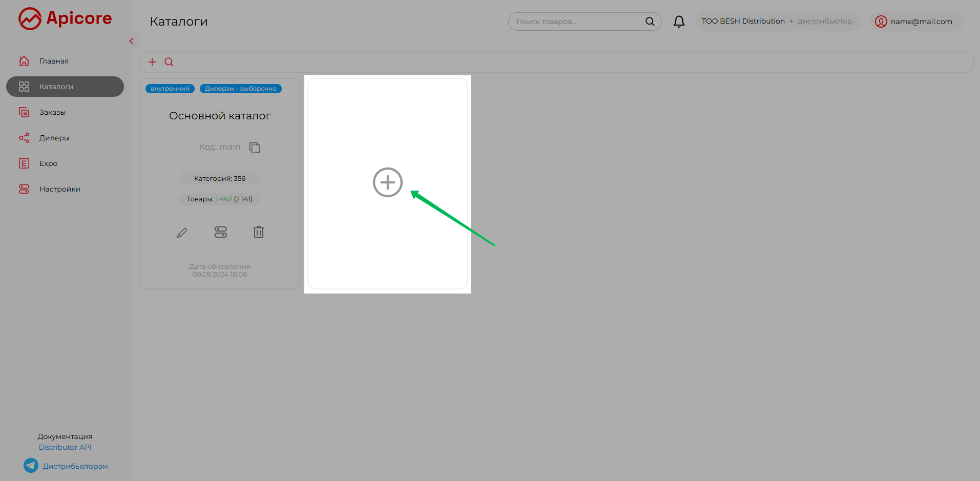The width and height of the screenshot is (980, 481).
Task: Open Настройки in sidebar
Action: pos(59,189)
